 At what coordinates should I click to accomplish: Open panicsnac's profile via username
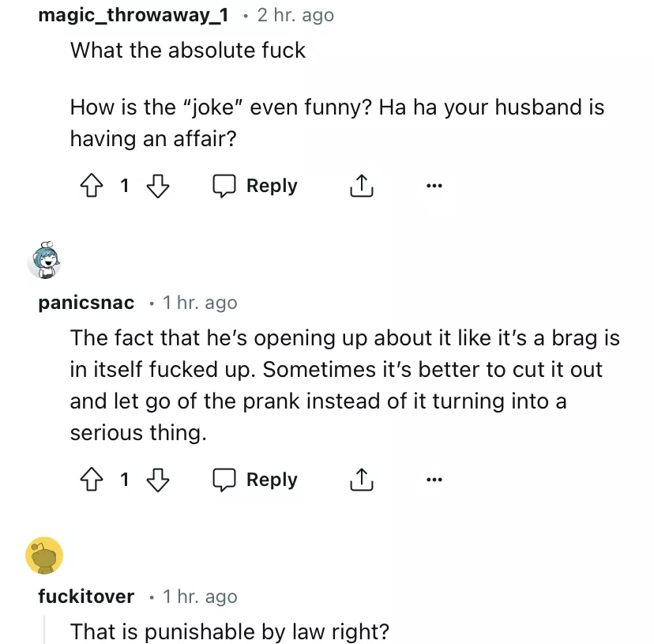[x=86, y=303]
